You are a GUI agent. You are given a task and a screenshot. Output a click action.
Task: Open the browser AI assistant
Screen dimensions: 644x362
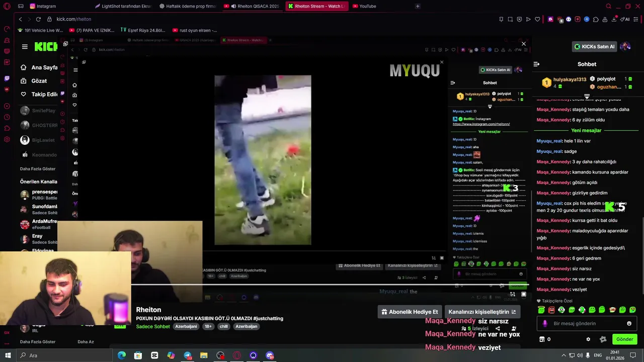pyautogui.click(x=625, y=19)
